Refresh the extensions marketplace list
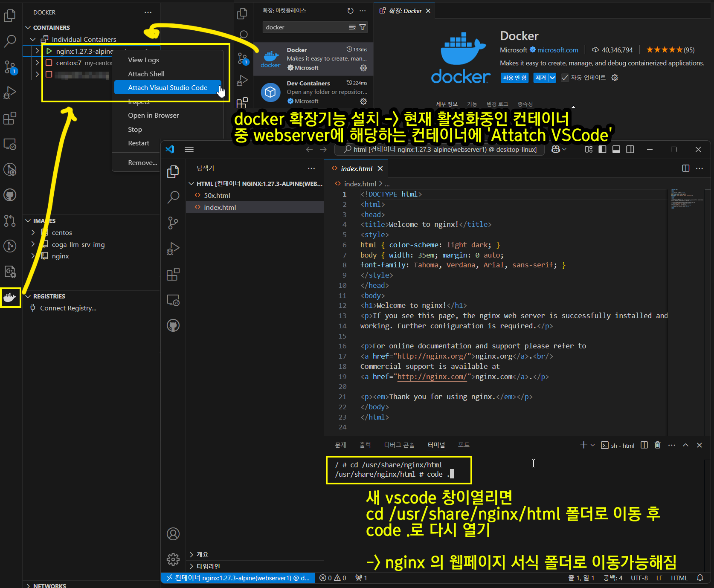Image resolution: width=714 pixels, height=588 pixels. tap(350, 11)
